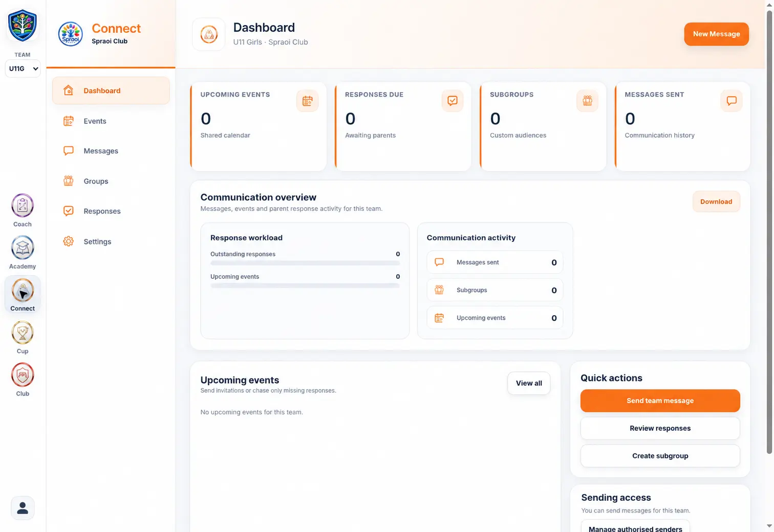This screenshot has height=532, width=774.
Task: Download the communication overview
Action: pyautogui.click(x=716, y=202)
